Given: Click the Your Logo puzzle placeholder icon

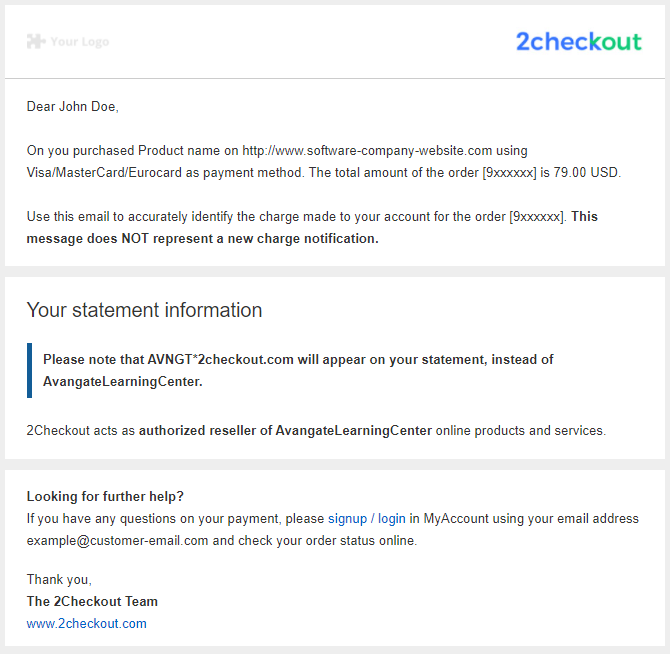Looking at the screenshot, I should [x=36, y=41].
